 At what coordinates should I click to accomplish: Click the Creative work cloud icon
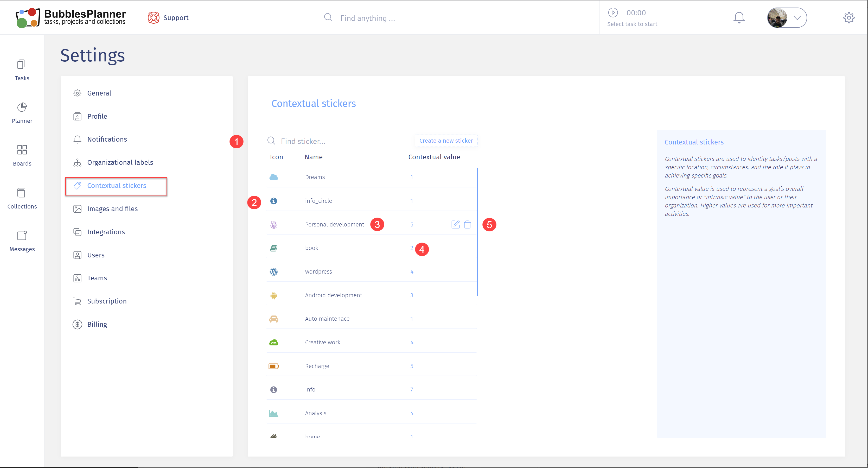click(x=273, y=342)
